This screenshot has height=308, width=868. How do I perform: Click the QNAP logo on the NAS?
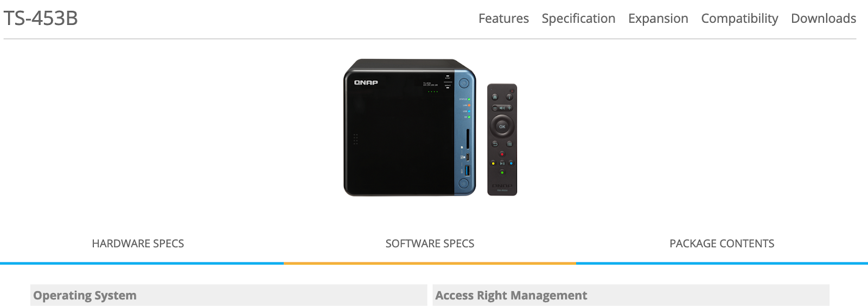366,82
